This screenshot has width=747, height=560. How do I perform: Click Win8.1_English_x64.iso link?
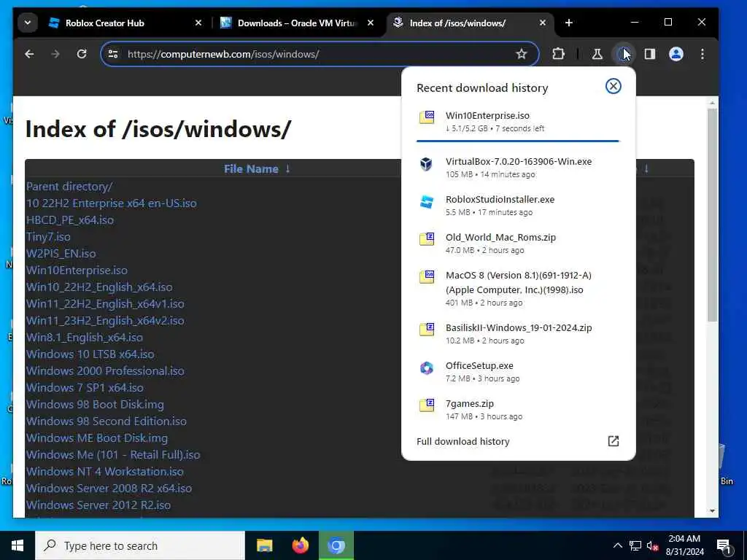click(x=85, y=337)
